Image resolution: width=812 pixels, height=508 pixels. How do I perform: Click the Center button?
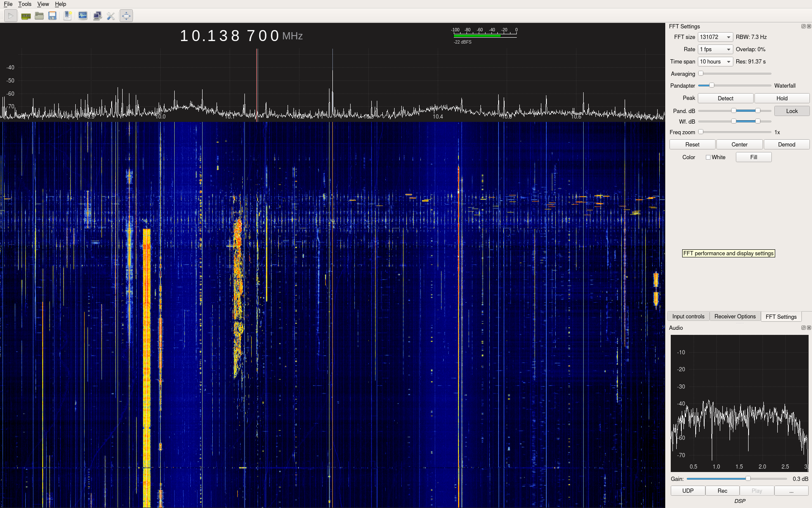tap(739, 144)
